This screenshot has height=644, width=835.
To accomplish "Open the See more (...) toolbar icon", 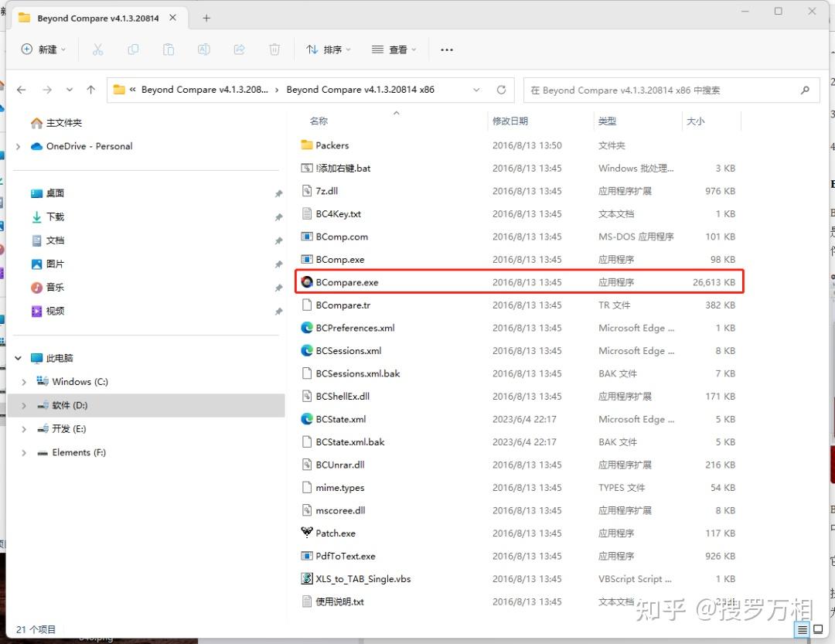I will point(446,49).
